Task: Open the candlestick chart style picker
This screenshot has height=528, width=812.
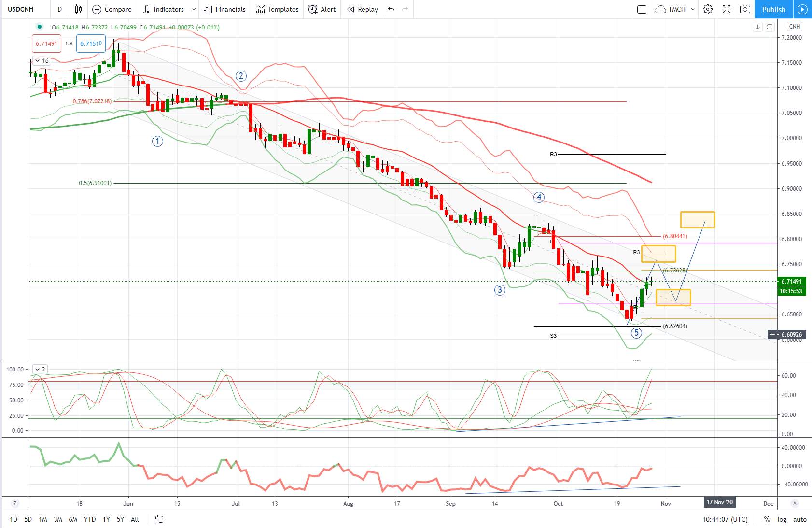Action: 78,9
